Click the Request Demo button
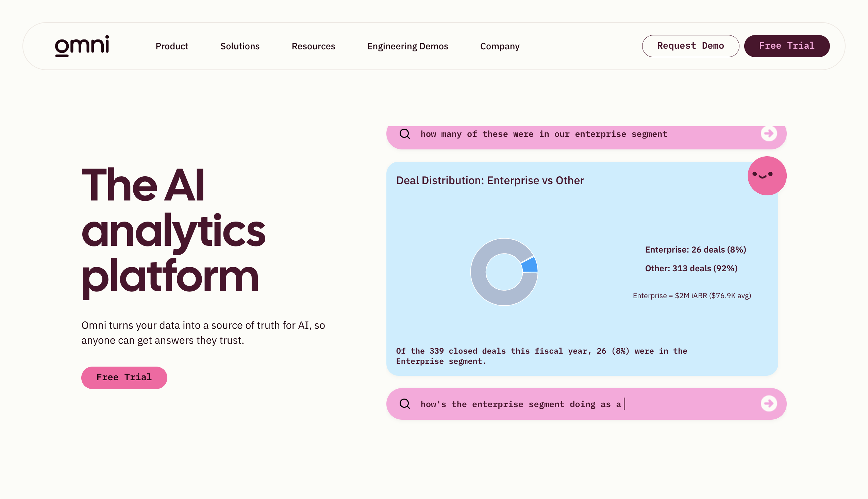The height and width of the screenshot is (499, 868). (690, 46)
